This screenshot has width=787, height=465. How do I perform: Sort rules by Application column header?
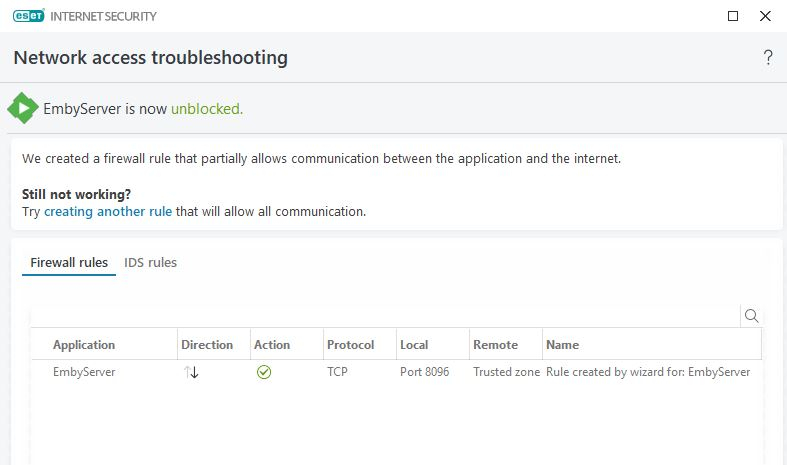tap(84, 345)
